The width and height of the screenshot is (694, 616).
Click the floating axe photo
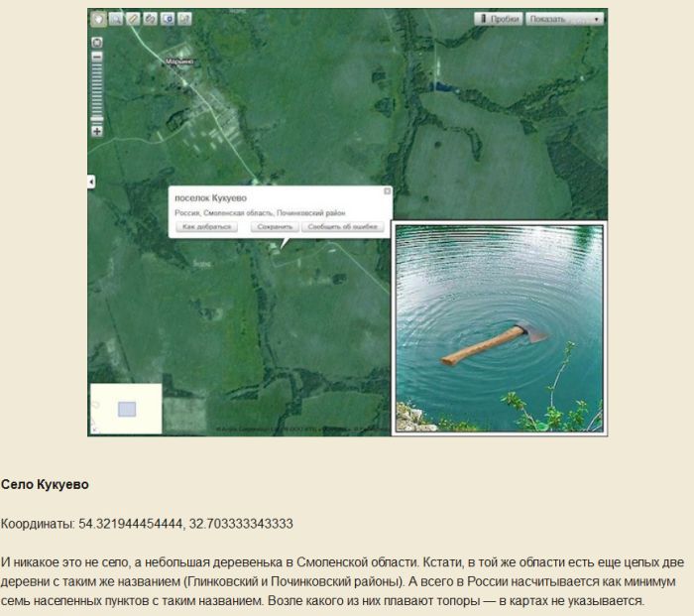click(x=499, y=327)
